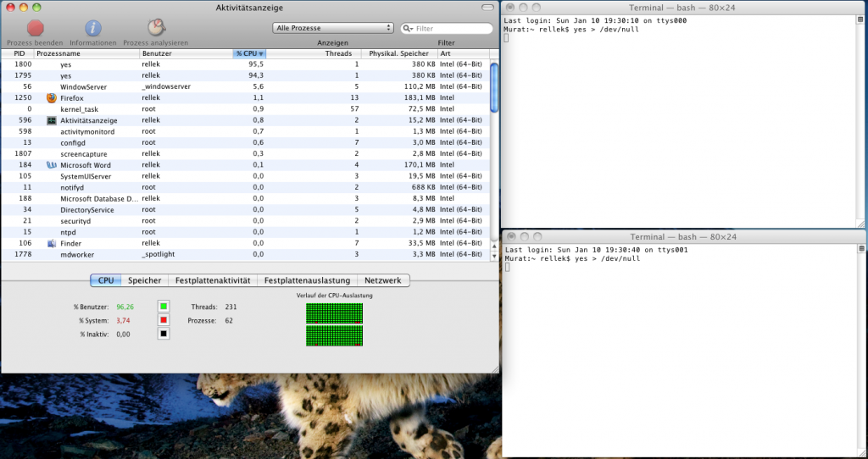The height and width of the screenshot is (459, 868).
Task: Click the scroll button of the ttys000 Terminal
Action: tap(860, 20)
